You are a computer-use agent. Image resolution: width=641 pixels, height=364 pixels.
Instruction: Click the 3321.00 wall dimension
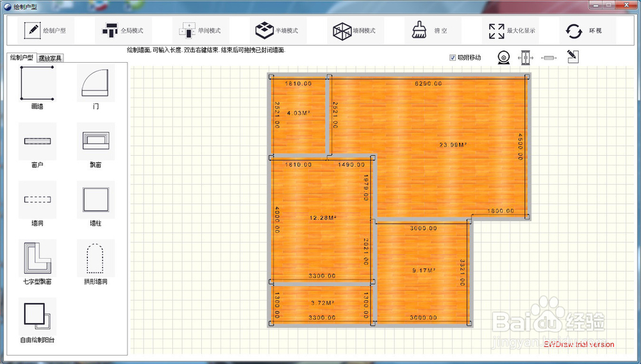pos(462,272)
